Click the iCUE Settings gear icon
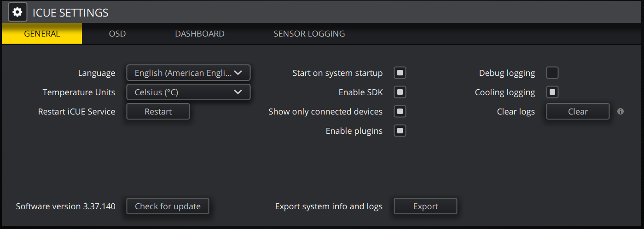The width and height of the screenshot is (644, 229). pyautogui.click(x=17, y=12)
